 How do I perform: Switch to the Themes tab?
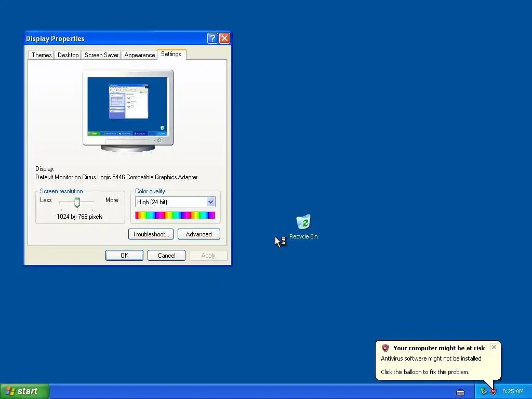click(x=42, y=55)
